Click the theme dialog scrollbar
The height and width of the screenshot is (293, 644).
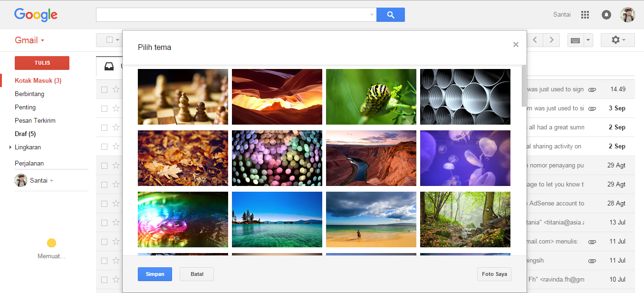[524, 86]
